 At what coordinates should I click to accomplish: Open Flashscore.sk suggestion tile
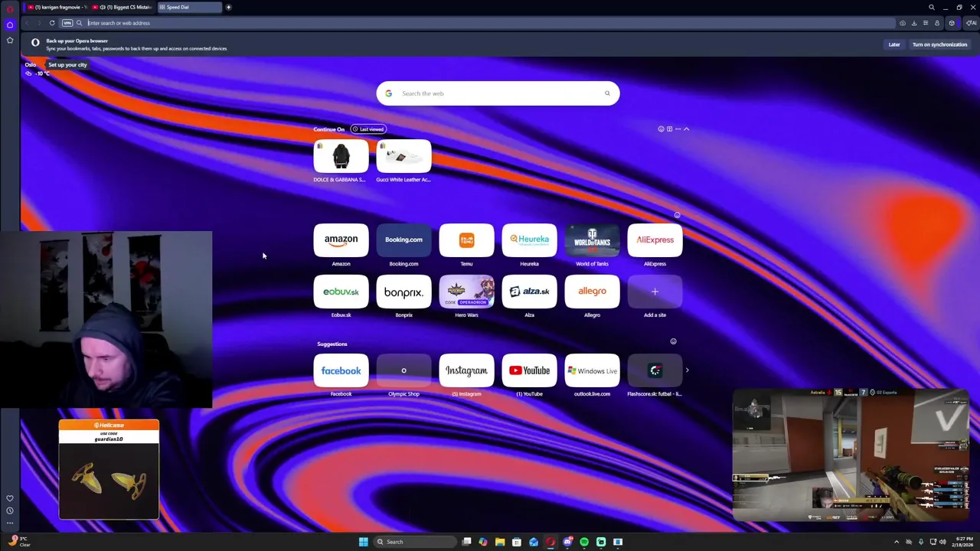click(655, 370)
